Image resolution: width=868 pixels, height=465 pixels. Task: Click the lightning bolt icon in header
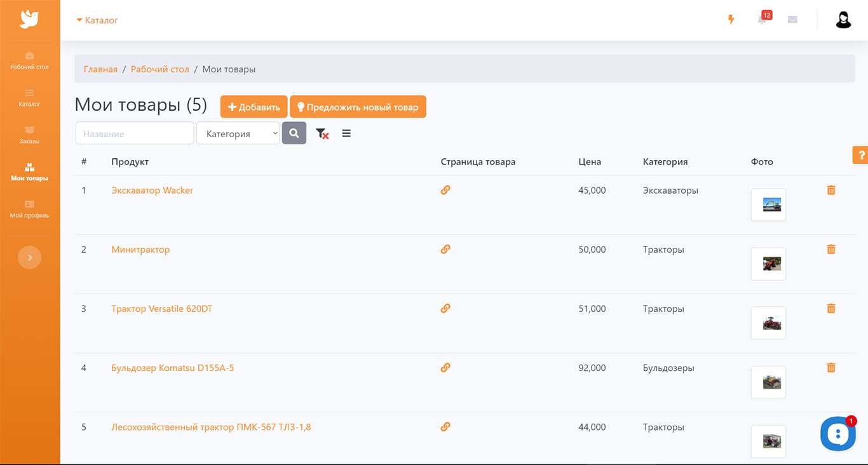pyautogui.click(x=731, y=20)
